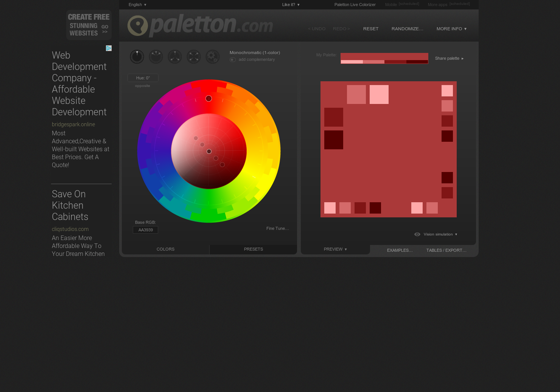Click the Share palette arrow
Viewport: 560px width, 392px height.
pos(462,59)
